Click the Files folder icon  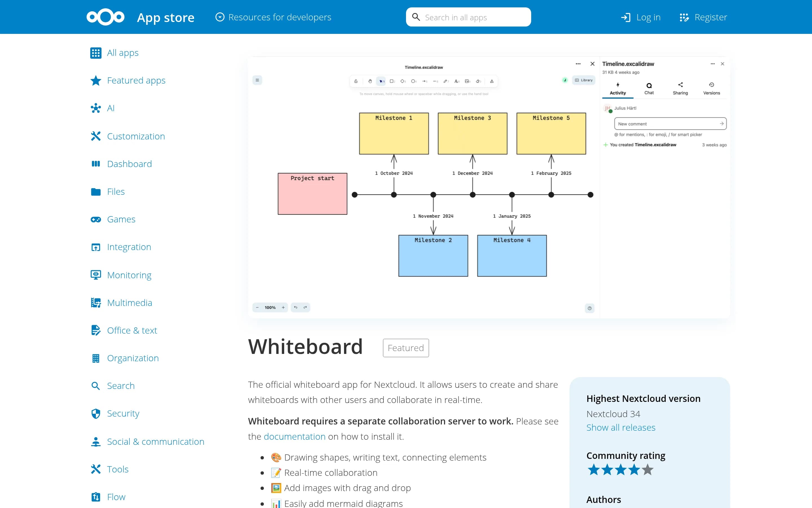click(x=96, y=192)
